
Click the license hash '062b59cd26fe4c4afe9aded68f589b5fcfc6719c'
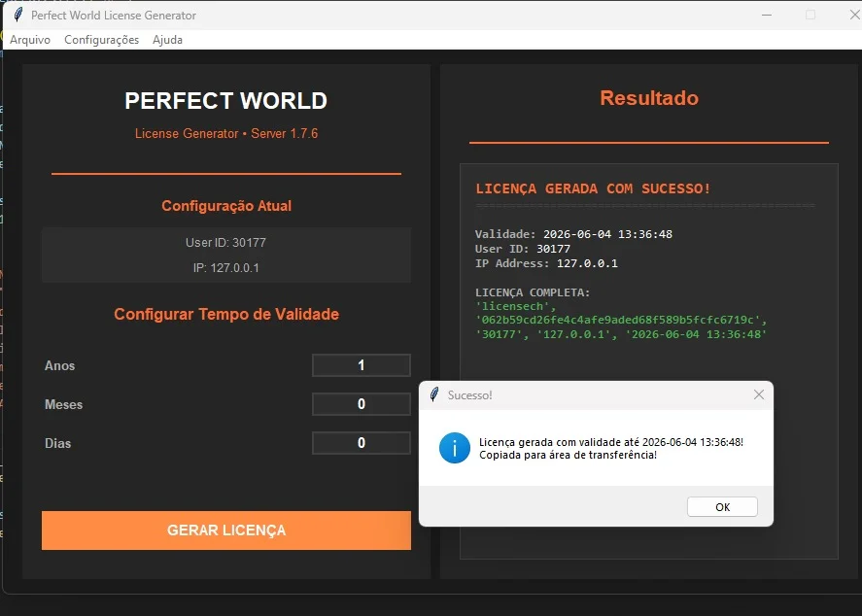click(621, 320)
